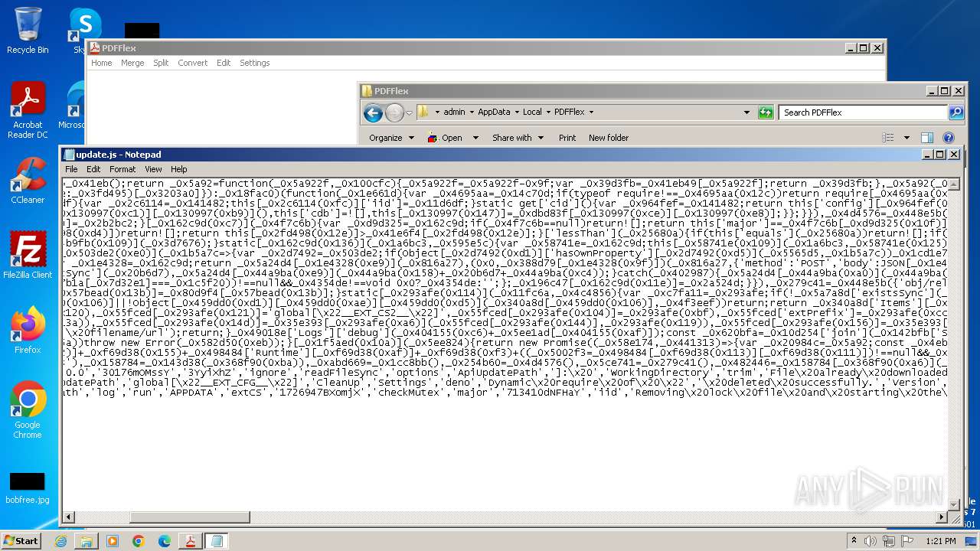The height and width of the screenshot is (551, 980).
Task: Open the Convert menu in PDFFlex
Action: 193,63
